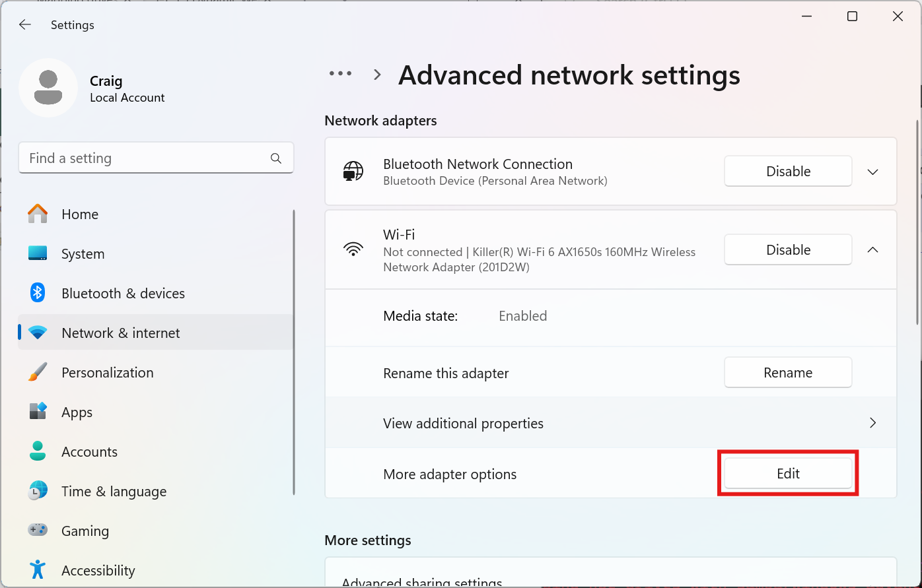Image resolution: width=922 pixels, height=588 pixels.
Task: Click the Media state Enabled value
Action: coord(523,316)
